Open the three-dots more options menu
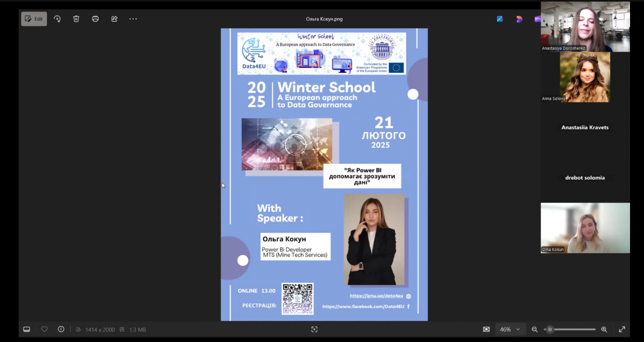Screen dimensions: 644x342 click(x=133, y=19)
